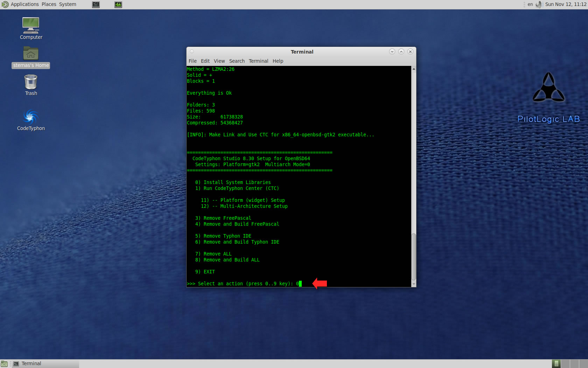Screen dimensions: 588x368
Task: Open the Places menu
Action: [x=49, y=4]
